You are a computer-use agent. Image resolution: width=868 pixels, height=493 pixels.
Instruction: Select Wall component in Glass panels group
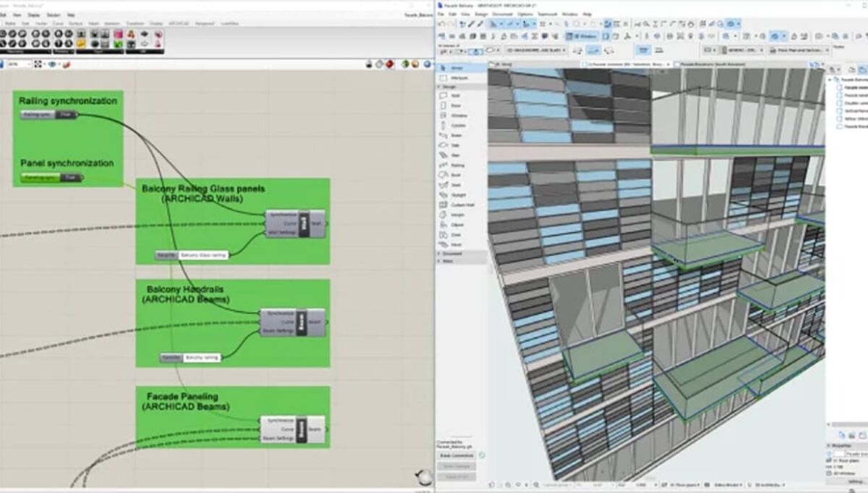[295, 224]
